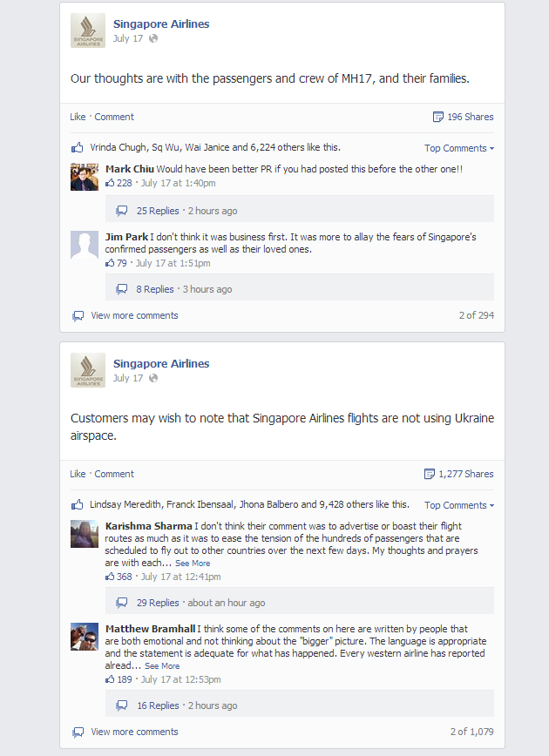Expand Top Comments dropdown on MH17 post
Image resolution: width=549 pixels, height=756 pixels.
pyautogui.click(x=459, y=148)
